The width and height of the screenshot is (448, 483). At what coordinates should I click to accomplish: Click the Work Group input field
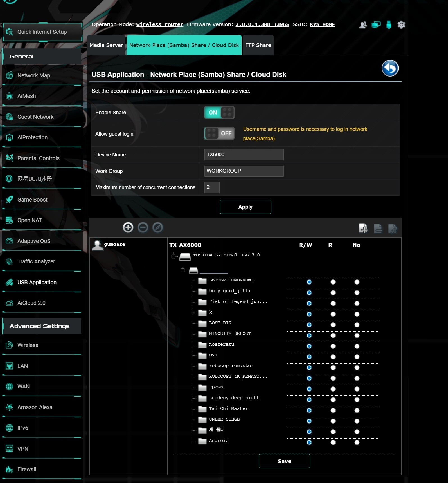[x=244, y=171]
